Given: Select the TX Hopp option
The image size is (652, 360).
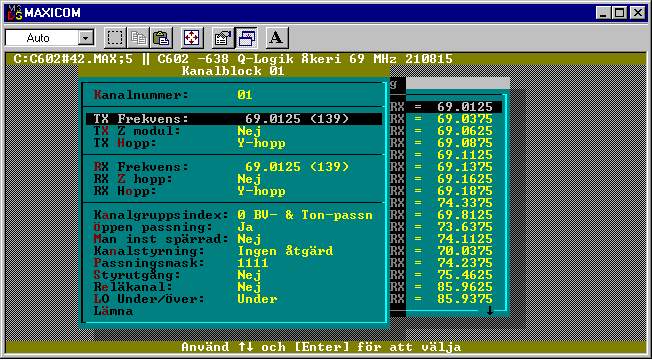Looking at the screenshot, I should 234,143.
